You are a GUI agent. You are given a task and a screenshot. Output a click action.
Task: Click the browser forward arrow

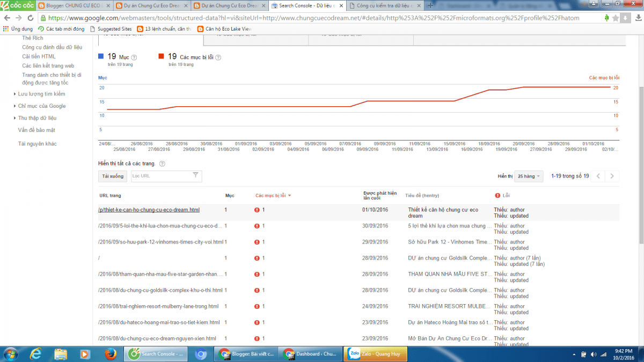(x=18, y=18)
